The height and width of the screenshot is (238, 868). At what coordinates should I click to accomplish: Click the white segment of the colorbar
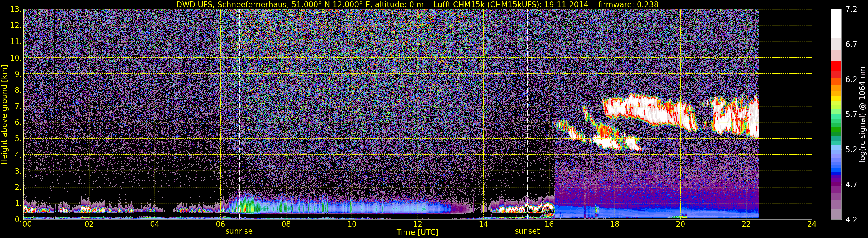(x=836, y=24)
